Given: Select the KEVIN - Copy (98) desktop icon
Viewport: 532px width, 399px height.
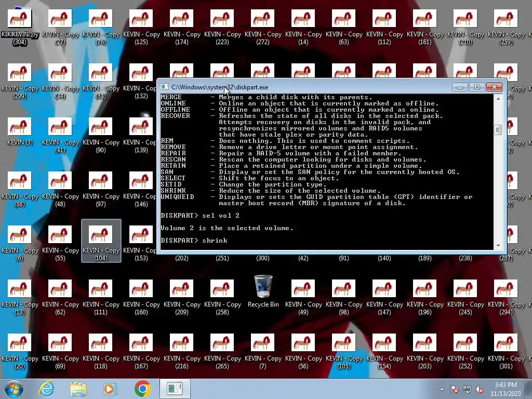Looking at the screenshot, I should click(344, 297).
